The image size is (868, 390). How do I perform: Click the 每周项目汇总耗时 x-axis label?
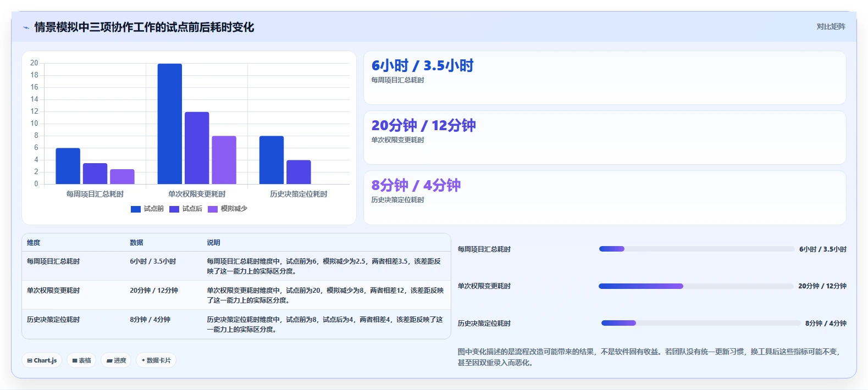coord(95,194)
